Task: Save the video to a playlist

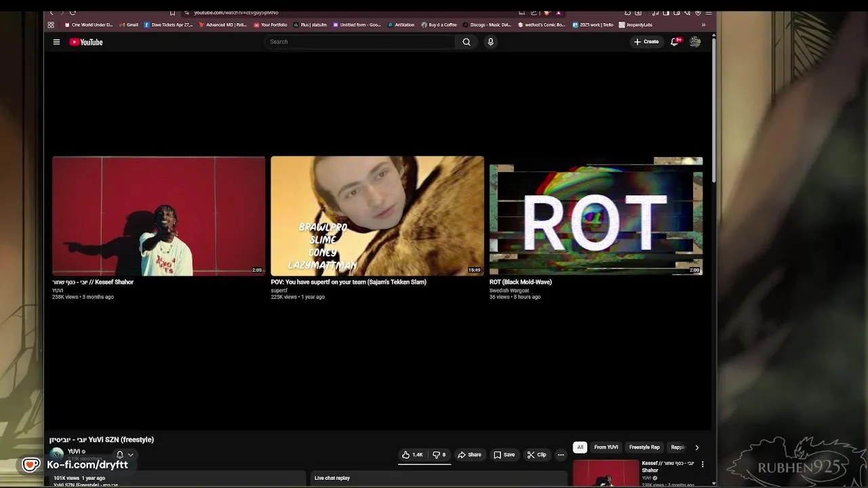Action: (504, 455)
